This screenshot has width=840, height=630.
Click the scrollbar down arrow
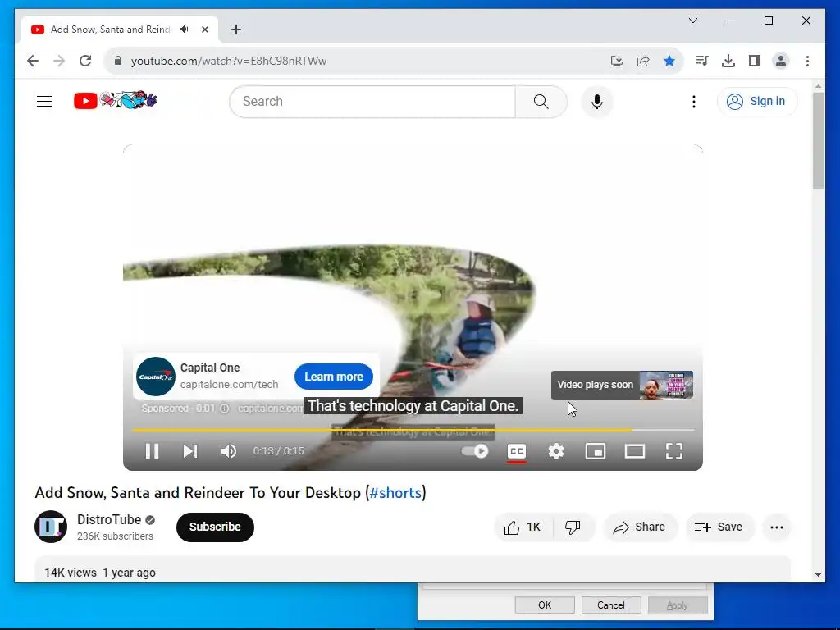point(818,575)
